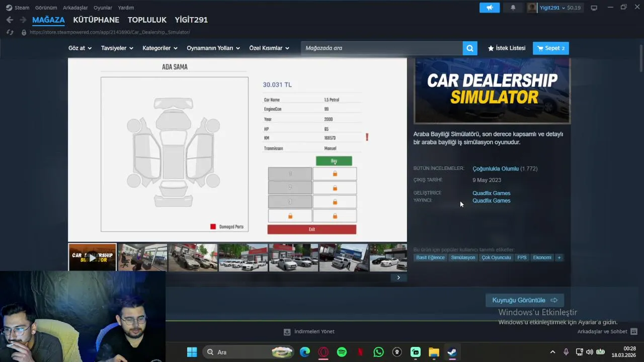Open the Sepet cart button
The image size is (644, 362).
[551, 48]
